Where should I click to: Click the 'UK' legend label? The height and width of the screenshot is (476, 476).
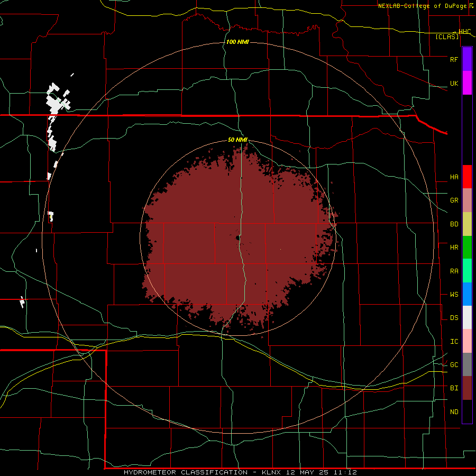pos(454,83)
